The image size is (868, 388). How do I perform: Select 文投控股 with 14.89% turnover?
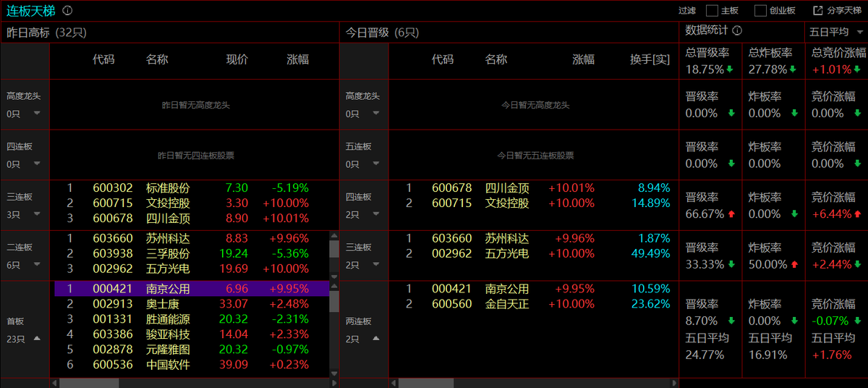point(534,203)
